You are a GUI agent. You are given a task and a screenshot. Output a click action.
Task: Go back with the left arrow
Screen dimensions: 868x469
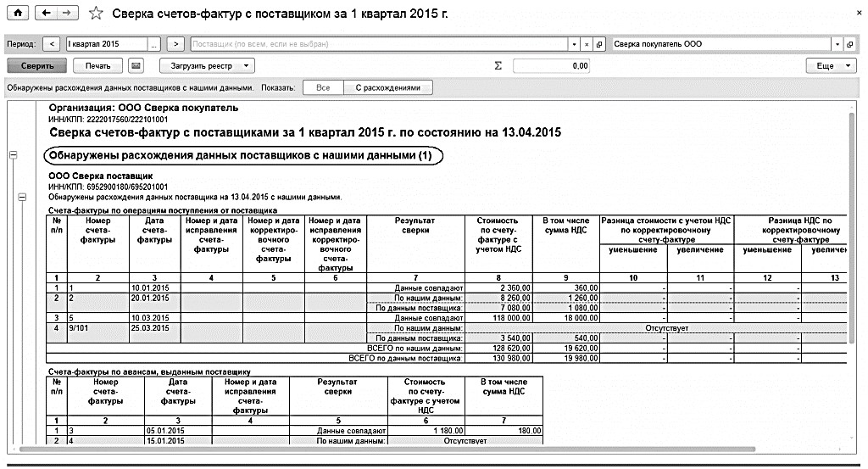coord(46,14)
